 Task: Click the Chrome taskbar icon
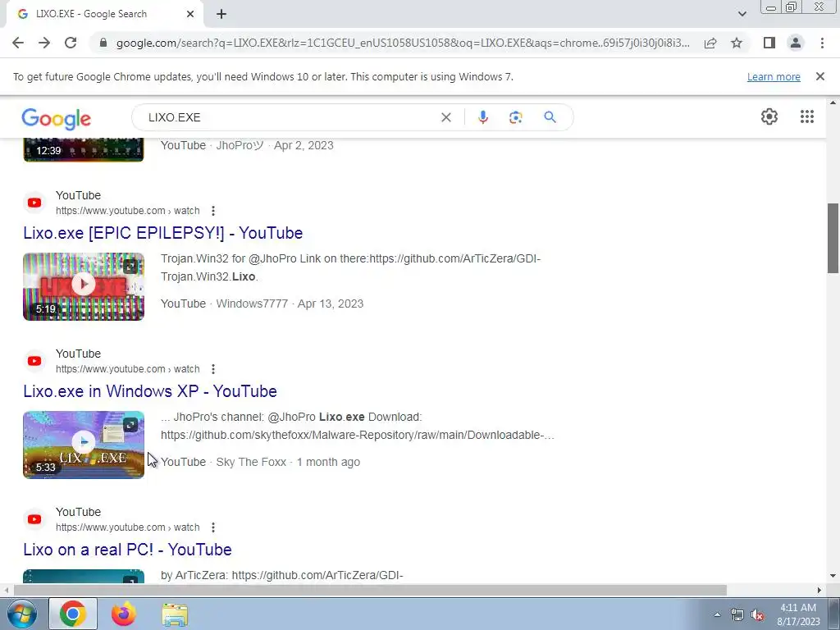73,614
